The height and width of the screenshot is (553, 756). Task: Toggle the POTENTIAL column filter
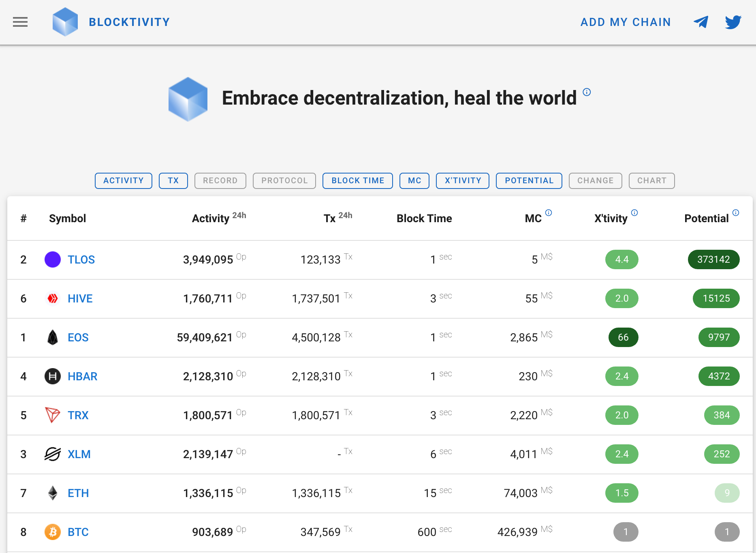(529, 181)
